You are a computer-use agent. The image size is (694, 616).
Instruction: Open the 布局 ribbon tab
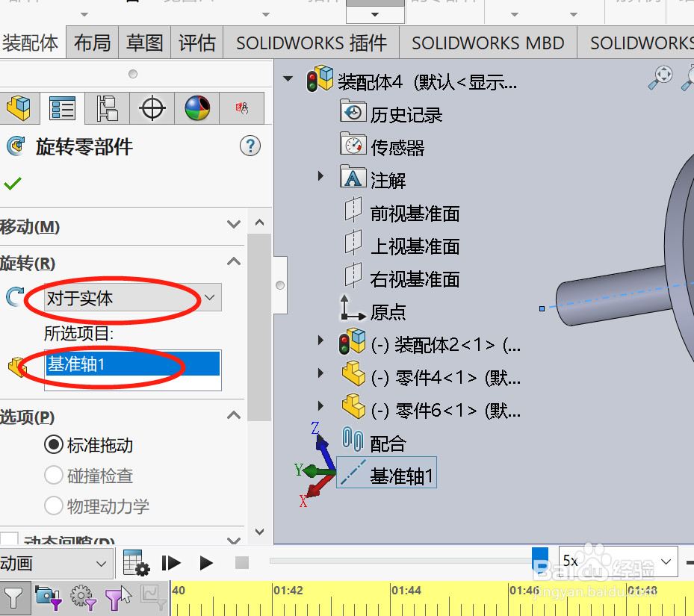point(92,43)
